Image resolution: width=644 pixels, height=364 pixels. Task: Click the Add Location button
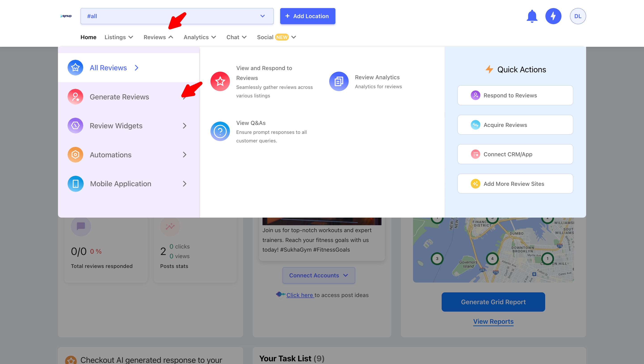point(307,16)
